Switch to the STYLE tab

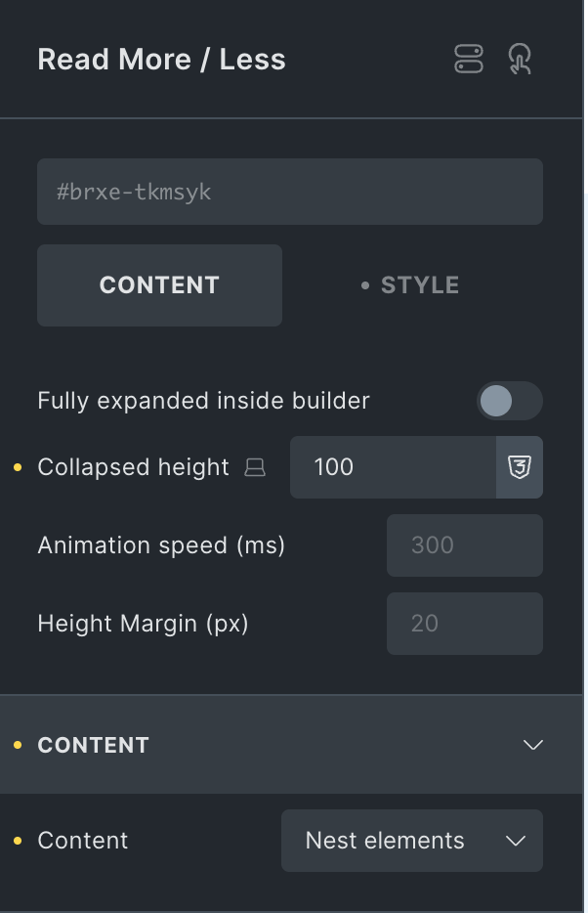click(410, 285)
